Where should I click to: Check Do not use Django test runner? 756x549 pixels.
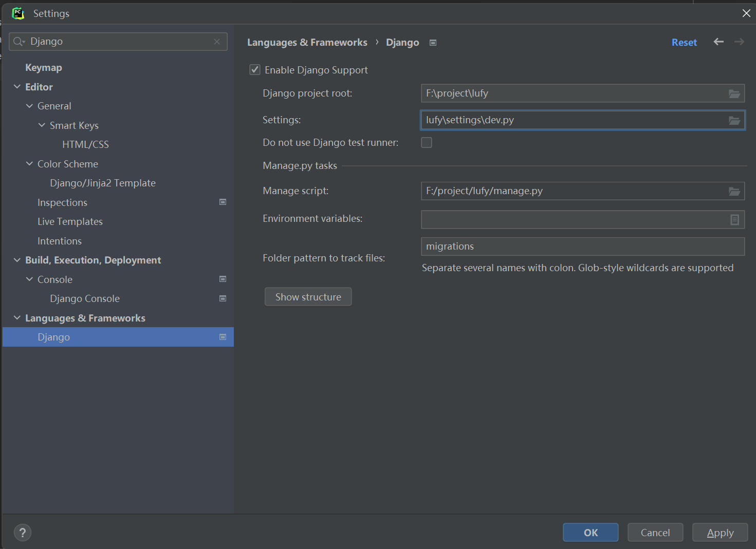point(427,143)
